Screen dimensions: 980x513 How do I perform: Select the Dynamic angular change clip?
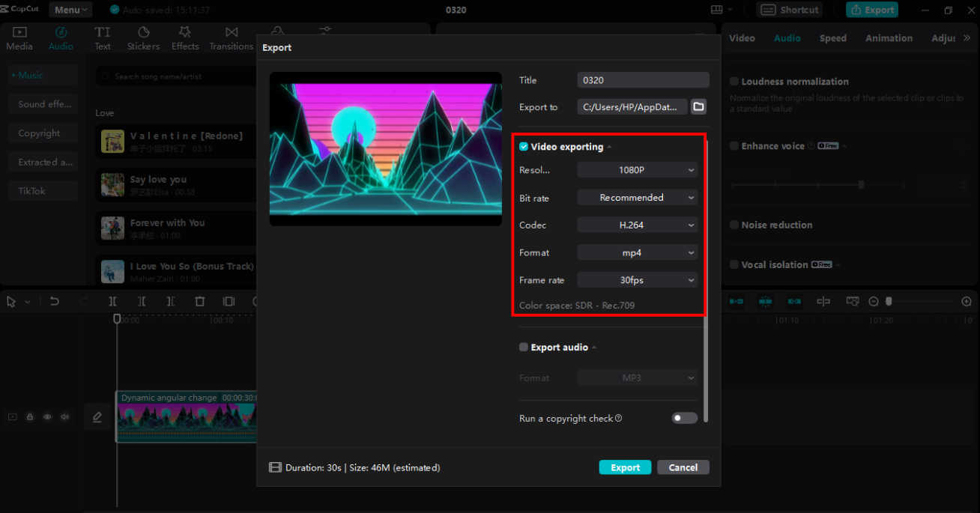[186, 416]
